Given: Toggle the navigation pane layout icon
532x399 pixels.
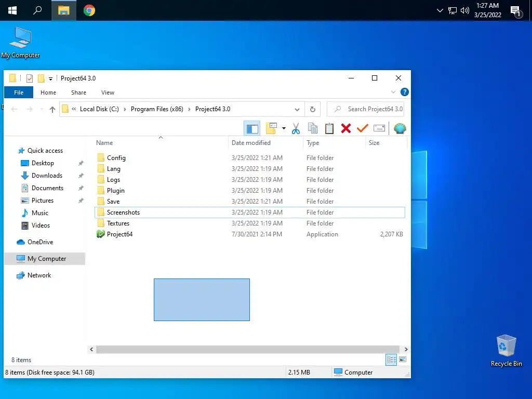Looking at the screenshot, I should coord(252,129).
